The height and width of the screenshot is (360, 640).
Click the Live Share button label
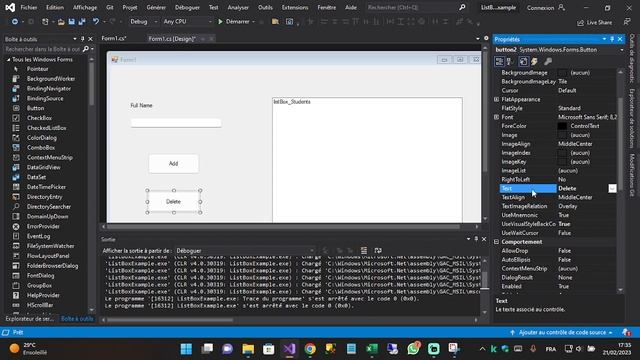(x=599, y=23)
